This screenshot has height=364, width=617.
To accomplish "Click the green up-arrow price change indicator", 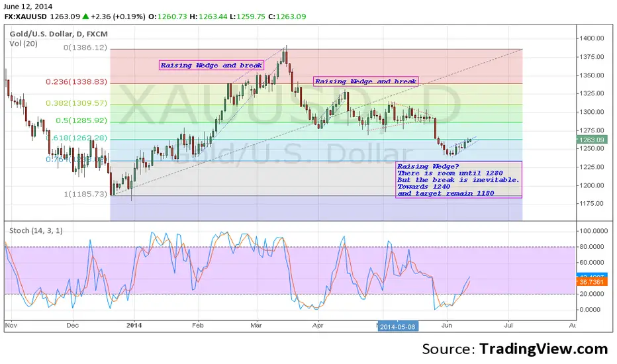I will pyautogui.click(x=85, y=17).
